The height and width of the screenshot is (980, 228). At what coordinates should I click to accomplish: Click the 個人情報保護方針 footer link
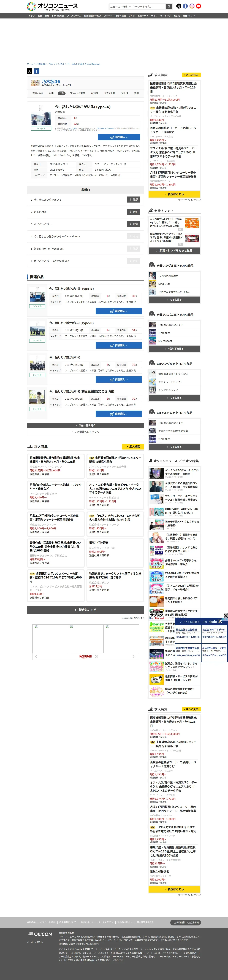click(x=145, y=923)
